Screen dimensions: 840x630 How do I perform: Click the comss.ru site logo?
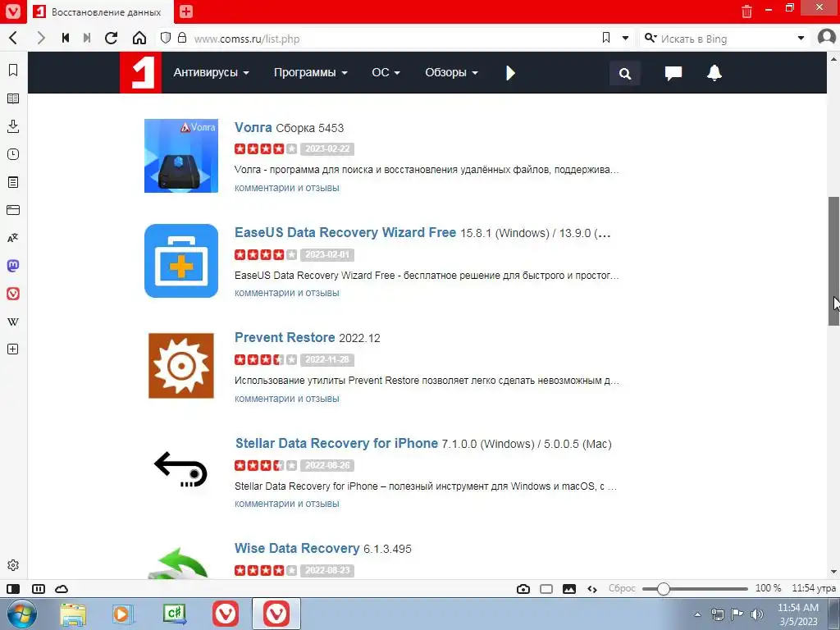140,72
